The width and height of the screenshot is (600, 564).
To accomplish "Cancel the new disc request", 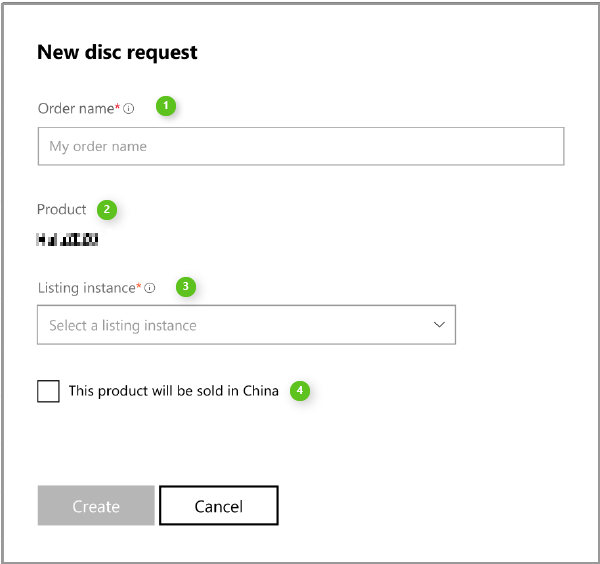I will (x=218, y=506).
